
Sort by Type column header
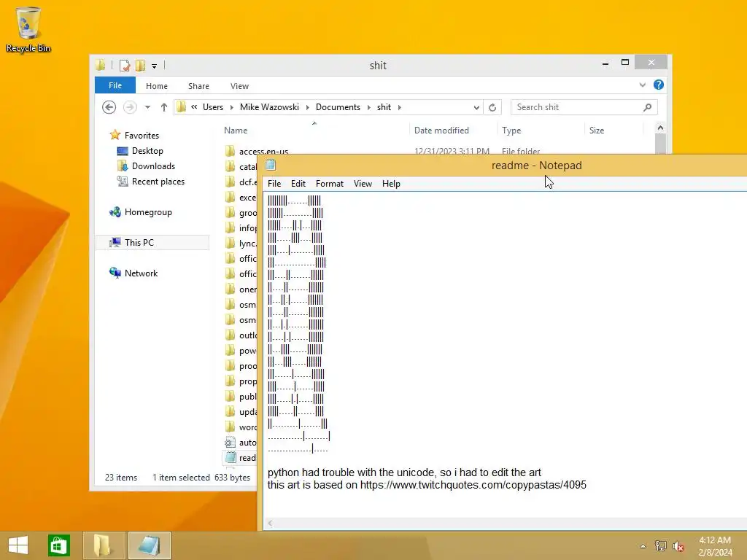pyautogui.click(x=511, y=130)
